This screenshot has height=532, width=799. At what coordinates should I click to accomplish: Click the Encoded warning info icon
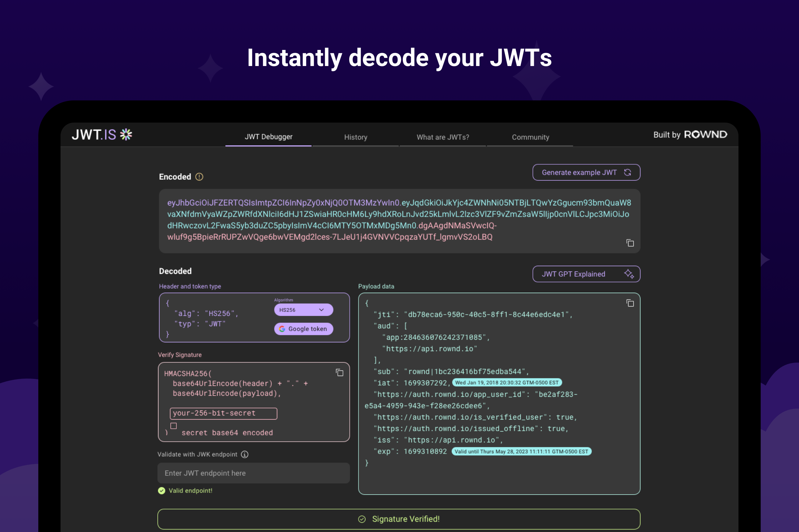pyautogui.click(x=199, y=177)
